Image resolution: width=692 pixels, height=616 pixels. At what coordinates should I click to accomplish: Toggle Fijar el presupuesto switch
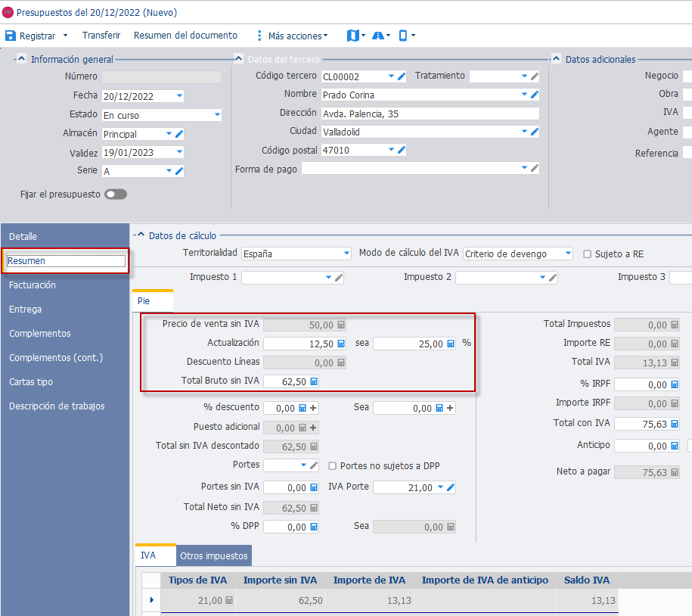(x=116, y=194)
